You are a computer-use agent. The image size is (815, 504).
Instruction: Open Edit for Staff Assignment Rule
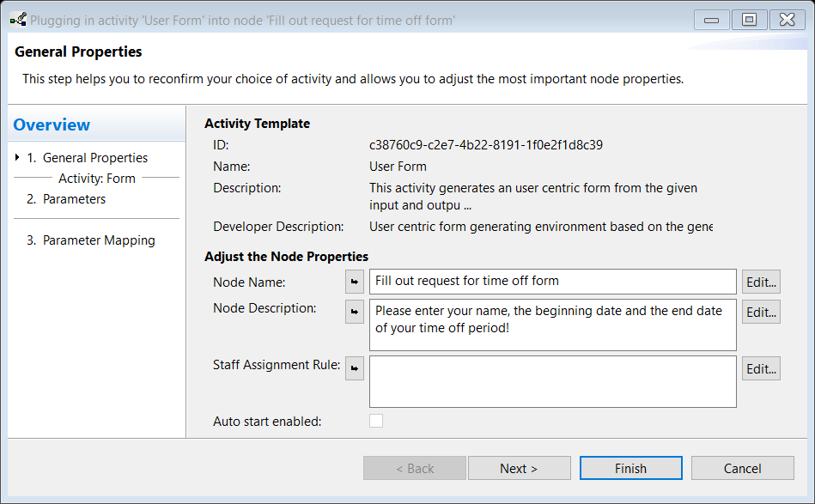761,369
